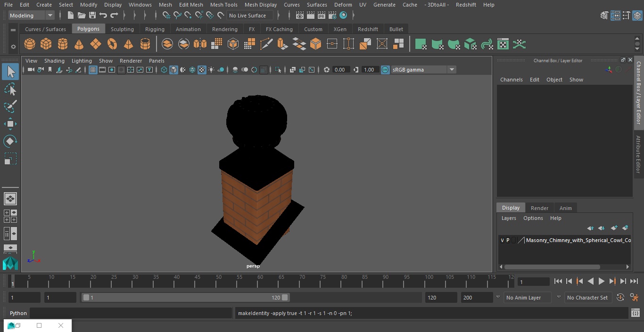644x332 pixels.
Task: Click the Open scene folder icon
Action: tap(81, 16)
